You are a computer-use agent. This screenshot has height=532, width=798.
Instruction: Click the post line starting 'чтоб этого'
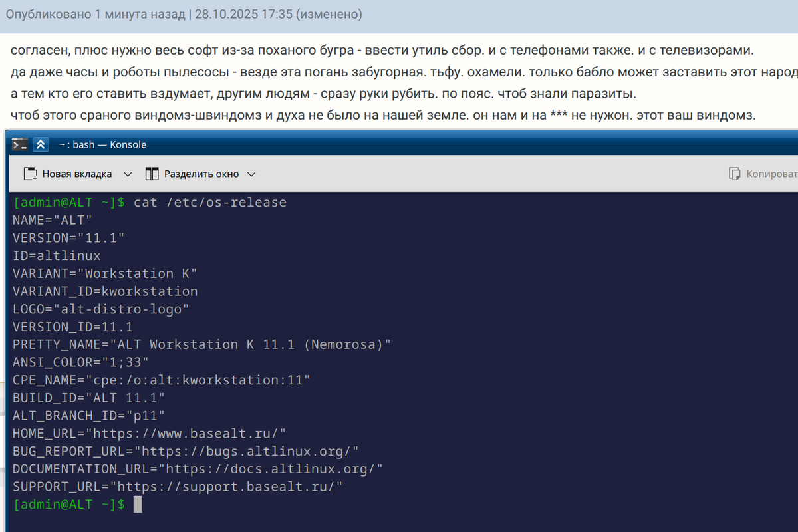click(x=383, y=116)
